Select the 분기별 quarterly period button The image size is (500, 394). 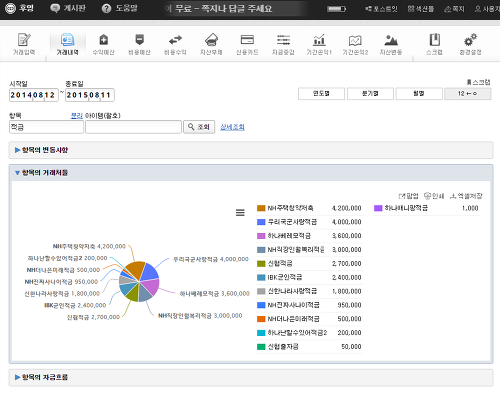370,94
